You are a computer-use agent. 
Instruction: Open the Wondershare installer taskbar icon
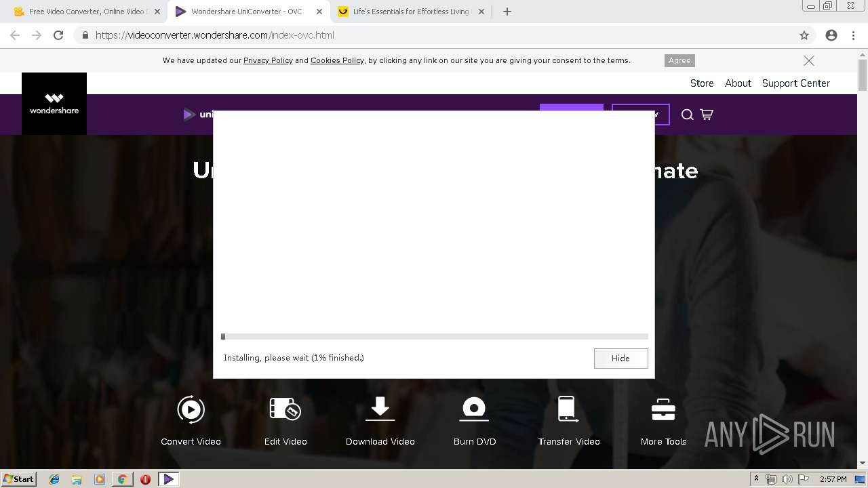coord(168,479)
